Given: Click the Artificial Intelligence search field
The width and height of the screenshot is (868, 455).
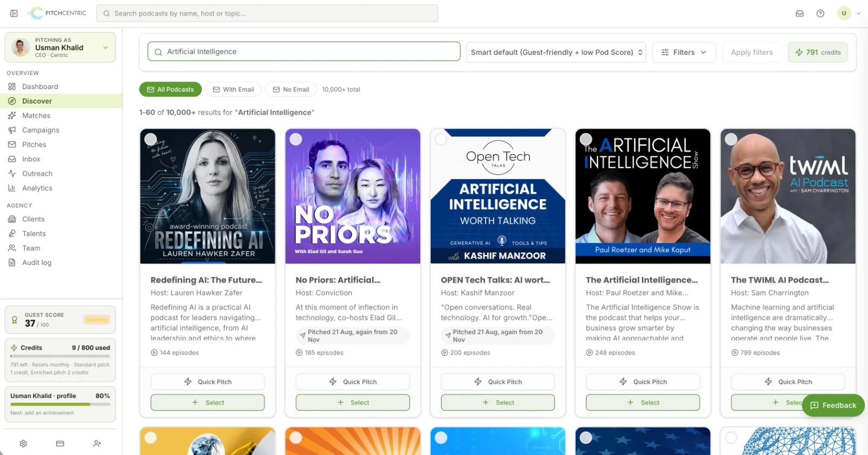Looking at the screenshot, I should point(304,52).
